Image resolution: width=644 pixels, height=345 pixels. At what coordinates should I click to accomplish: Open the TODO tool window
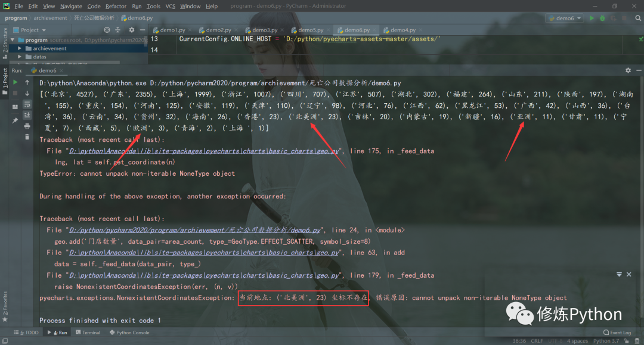pyautogui.click(x=26, y=332)
